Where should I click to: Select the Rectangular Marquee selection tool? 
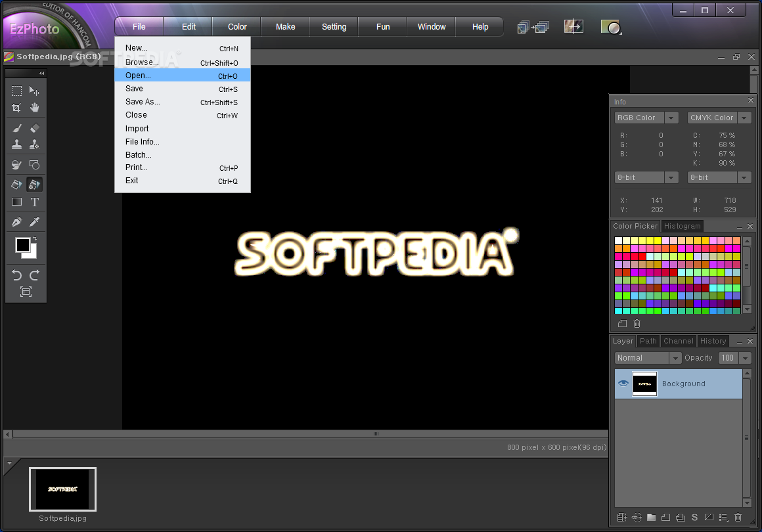(16, 91)
